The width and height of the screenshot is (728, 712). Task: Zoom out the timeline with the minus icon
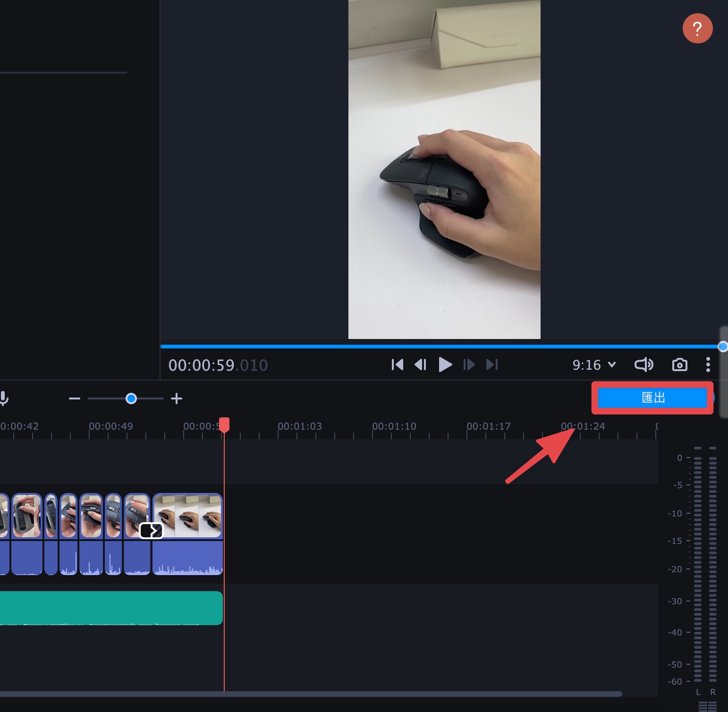tap(75, 398)
